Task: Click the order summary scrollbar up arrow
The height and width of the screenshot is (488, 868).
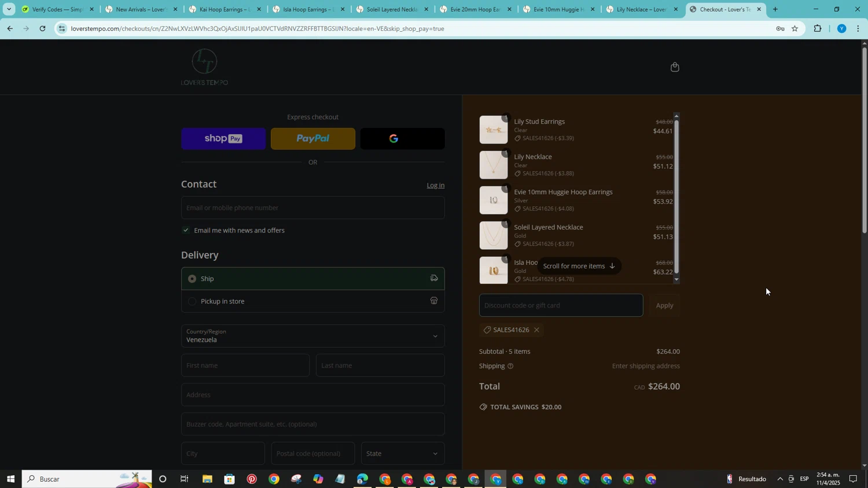Action: tap(676, 116)
